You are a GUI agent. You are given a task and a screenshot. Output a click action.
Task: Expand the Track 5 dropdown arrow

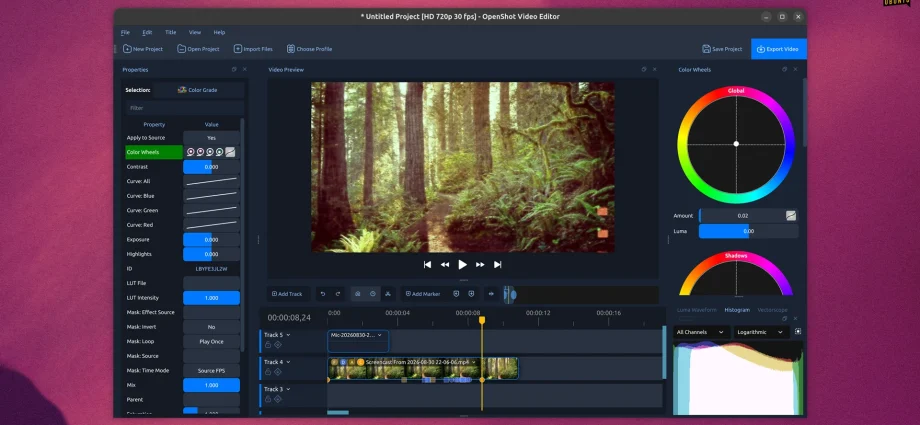pos(288,335)
